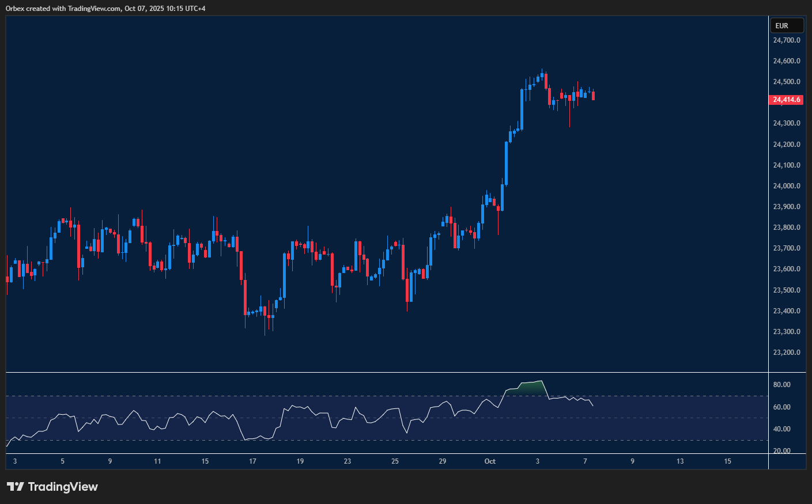The image size is (812, 504).
Task: Click the '23' date label on the time axis
Action: point(348,461)
